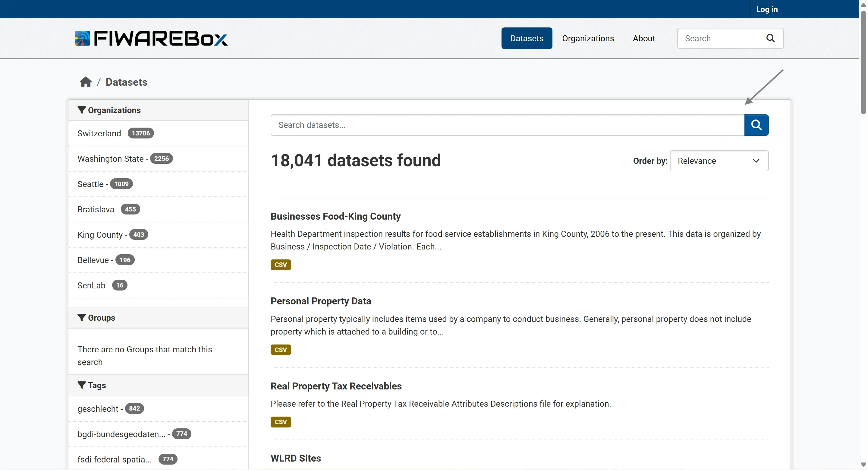The width and height of the screenshot is (868, 470).
Task: Filter by Washington State organization
Action: [111, 158]
